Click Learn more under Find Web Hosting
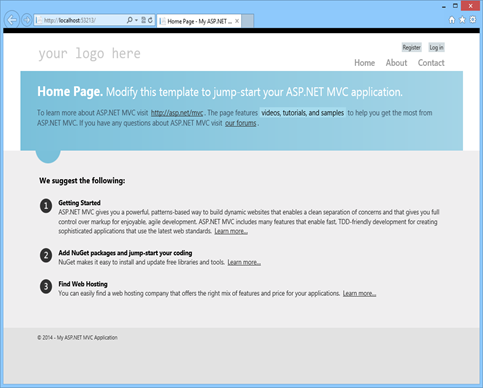Viewport: 483px width, 388px height. click(x=359, y=294)
